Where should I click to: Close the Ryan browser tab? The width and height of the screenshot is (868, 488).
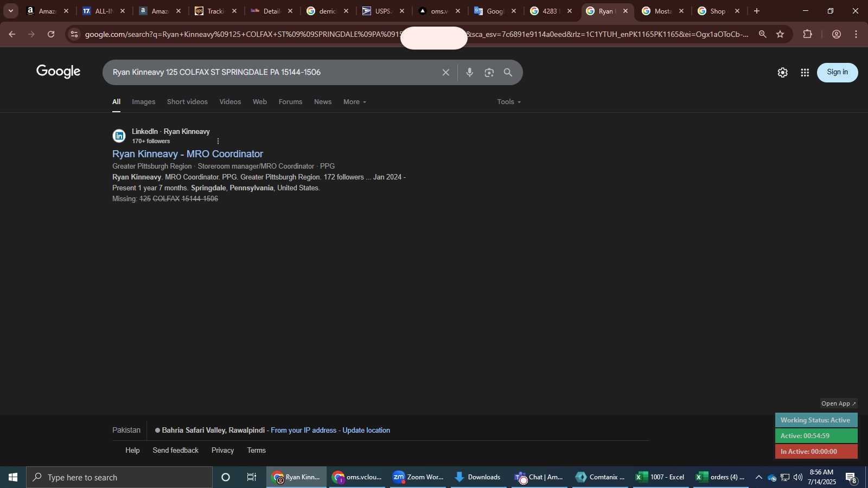(626, 11)
